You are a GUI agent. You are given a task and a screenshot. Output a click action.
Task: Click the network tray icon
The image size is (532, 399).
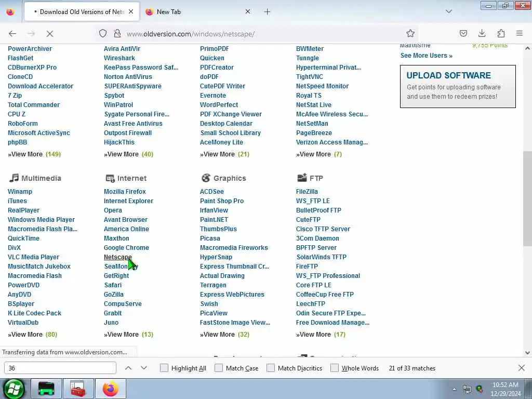(467, 389)
